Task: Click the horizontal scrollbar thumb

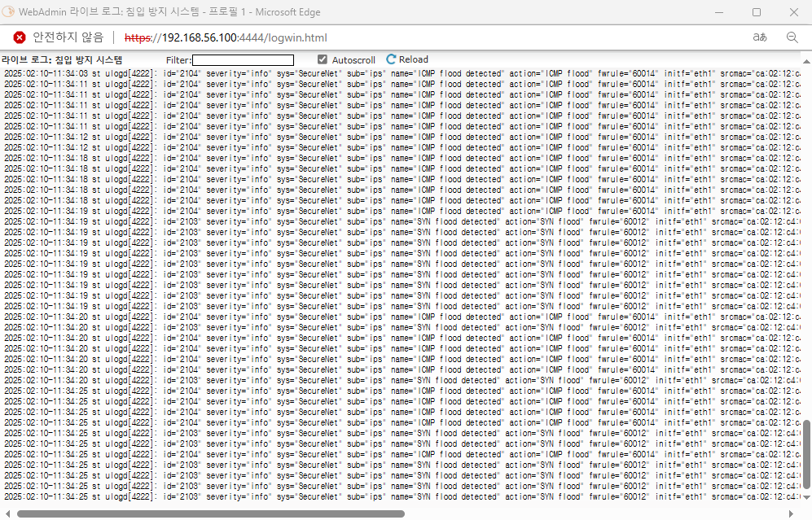Action: (x=211, y=513)
